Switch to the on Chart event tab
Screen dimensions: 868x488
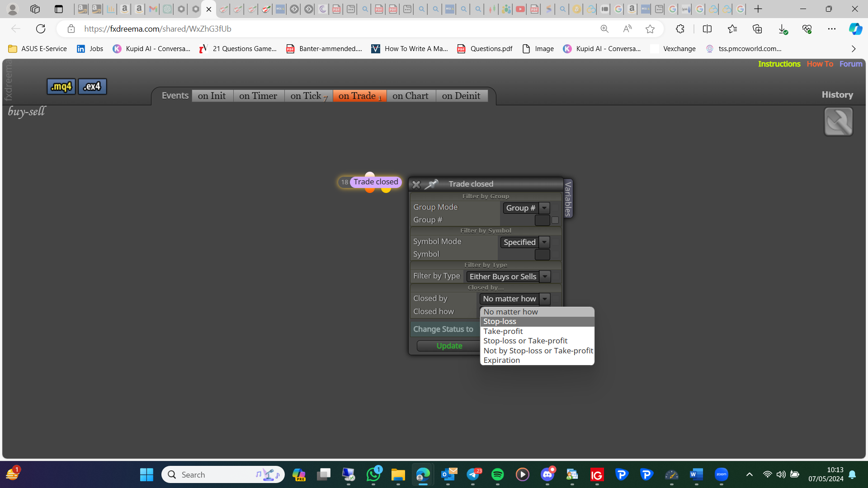click(410, 96)
